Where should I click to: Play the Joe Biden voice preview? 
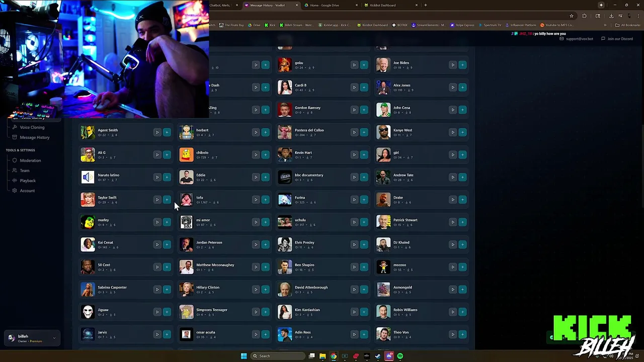pos(453,65)
